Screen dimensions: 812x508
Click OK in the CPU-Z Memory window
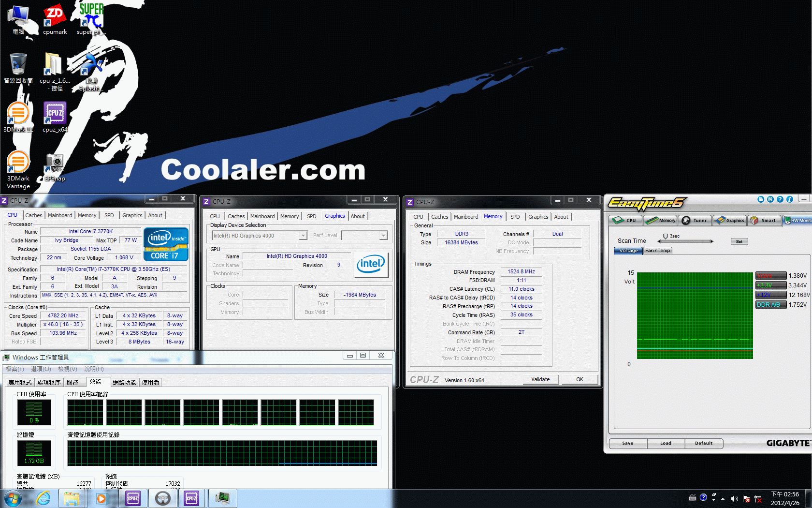580,379
